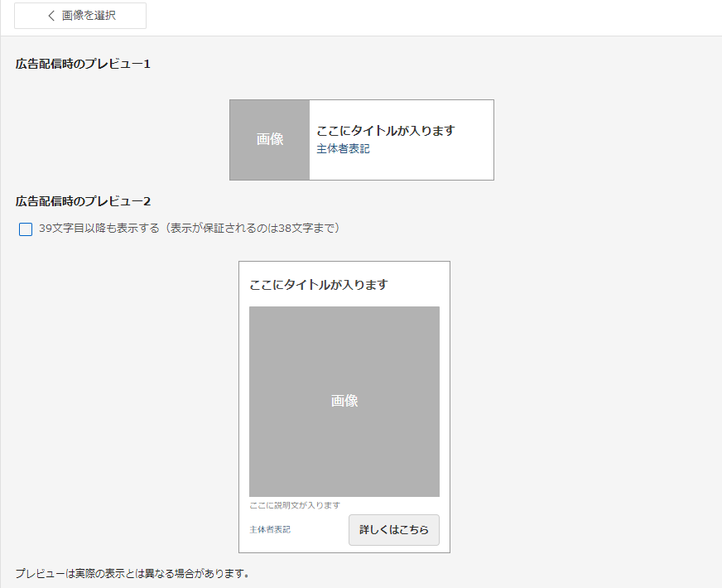This screenshot has height=588, width=722.
Task: Click 主体者表記 link in preview 1
Action: tap(343, 149)
